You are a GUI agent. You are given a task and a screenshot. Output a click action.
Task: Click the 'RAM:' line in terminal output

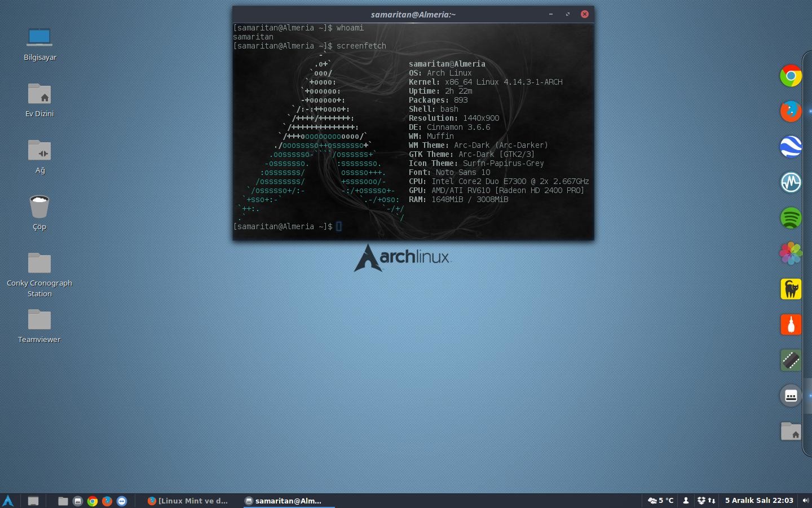458,199
